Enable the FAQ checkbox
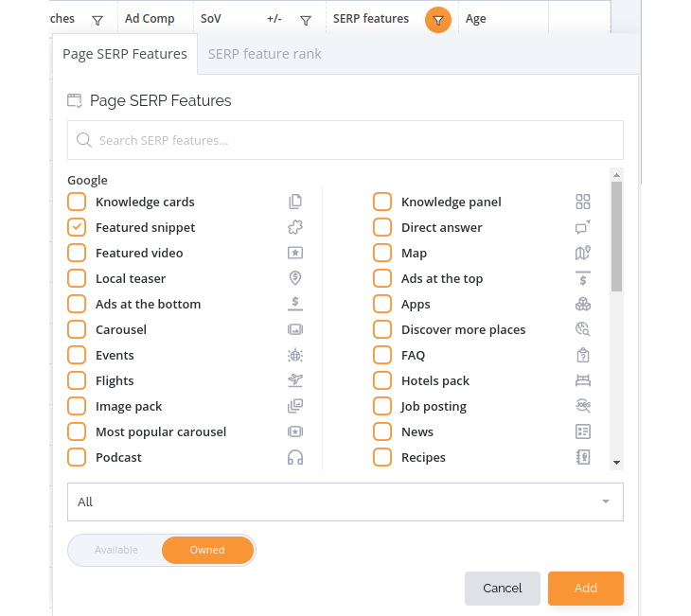Image resolution: width=691 pixels, height=616 pixels. pyautogui.click(x=382, y=355)
